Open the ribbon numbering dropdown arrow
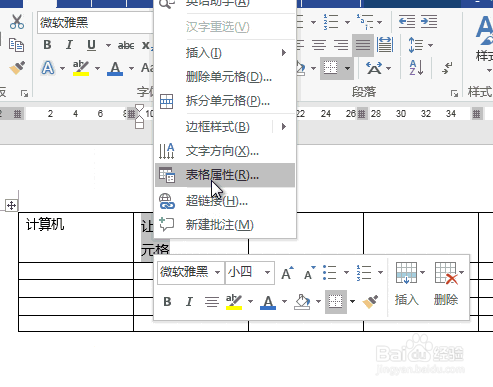The width and height of the screenshot is (493, 387). pyautogui.click(x=347, y=23)
